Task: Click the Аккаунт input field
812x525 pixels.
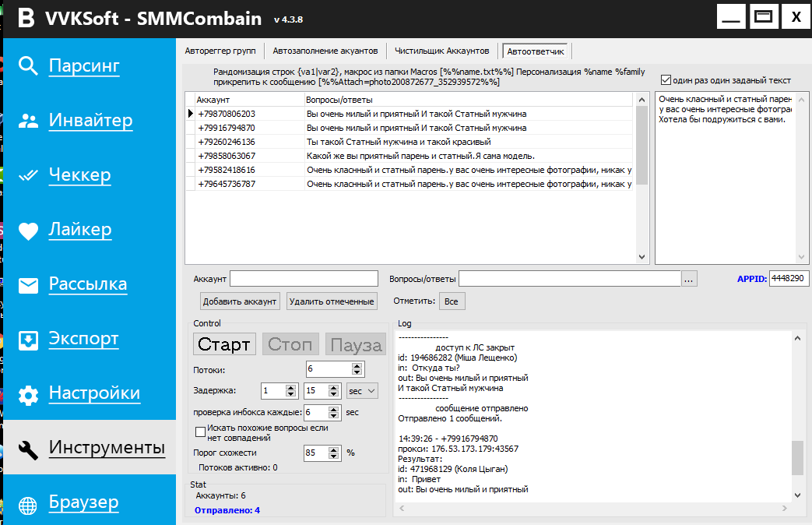Action: tap(304, 279)
